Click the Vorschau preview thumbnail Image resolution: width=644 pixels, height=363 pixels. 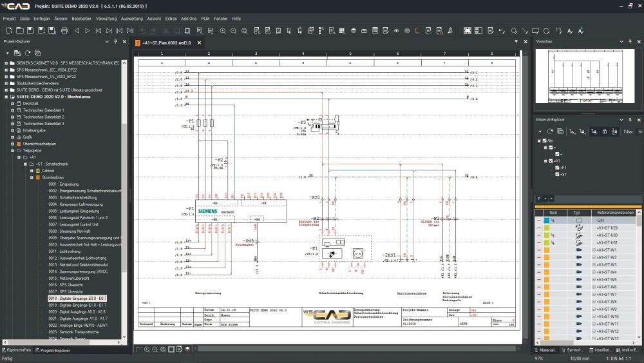click(586, 76)
